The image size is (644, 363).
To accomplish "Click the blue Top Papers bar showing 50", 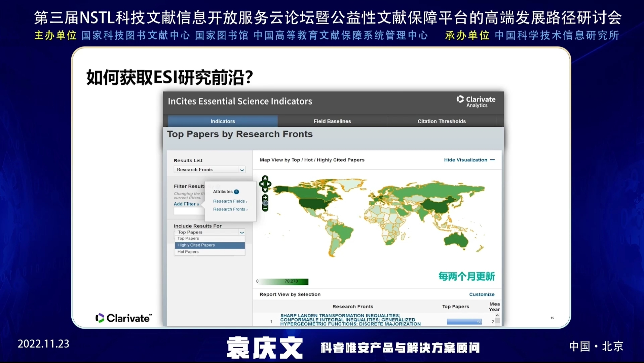I will pyautogui.click(x=464, y=322).
